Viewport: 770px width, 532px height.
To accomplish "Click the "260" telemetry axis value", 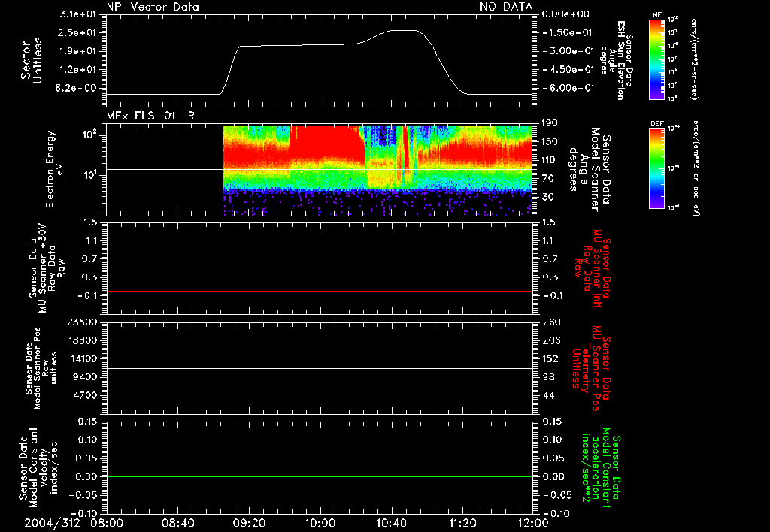I will click(550, 322).
